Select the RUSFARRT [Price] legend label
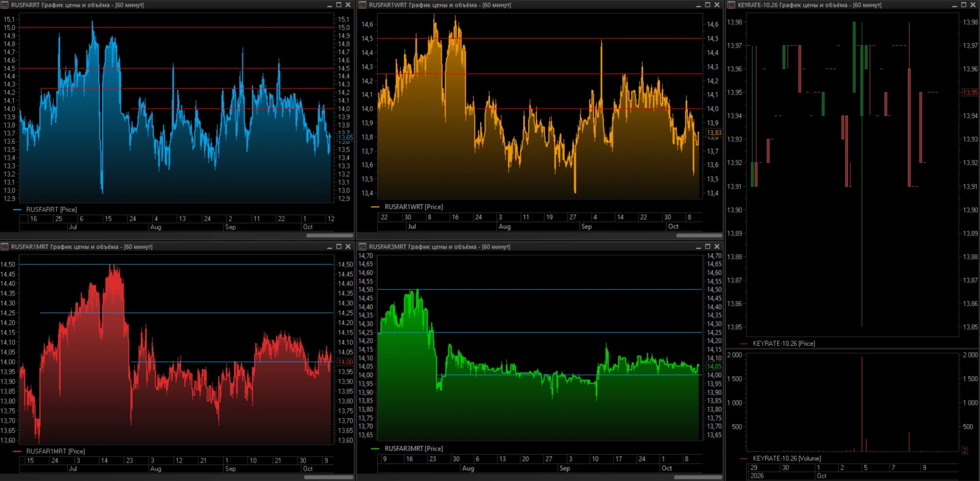Image resolution: width=980 pixels, height=481 pixels. pyautogui.click(x=52, y=209)
